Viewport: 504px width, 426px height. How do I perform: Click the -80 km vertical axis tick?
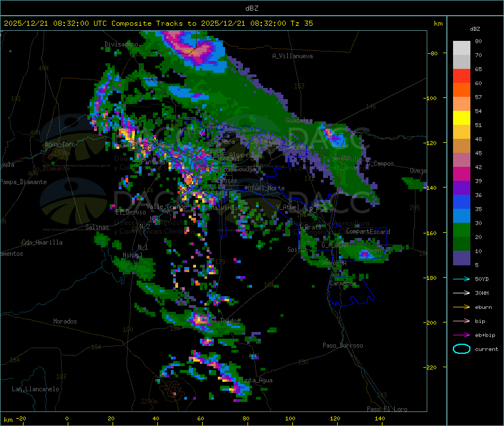pos(433,53)
